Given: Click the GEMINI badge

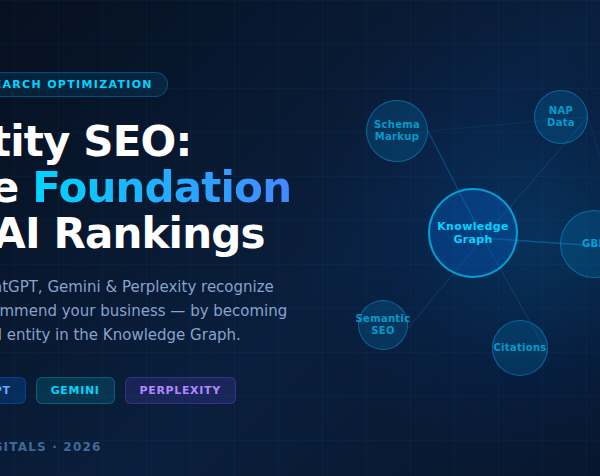Looking at the screenshot, I should click(75, 390).
